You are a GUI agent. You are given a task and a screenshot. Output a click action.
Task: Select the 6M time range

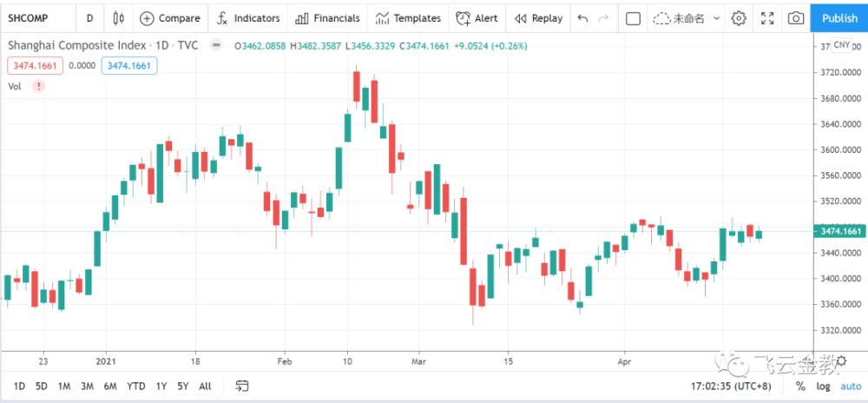coord(110,386)
